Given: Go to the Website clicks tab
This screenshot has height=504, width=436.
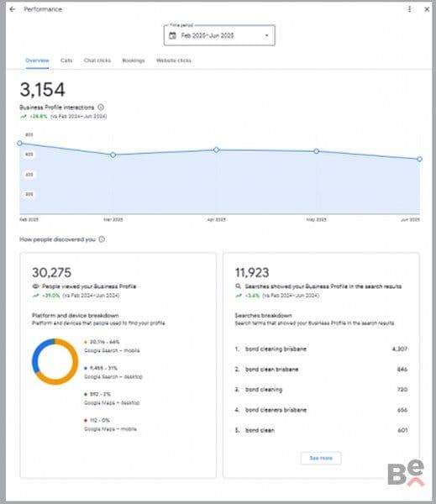Looking at the screenshot, I should 174,60.
